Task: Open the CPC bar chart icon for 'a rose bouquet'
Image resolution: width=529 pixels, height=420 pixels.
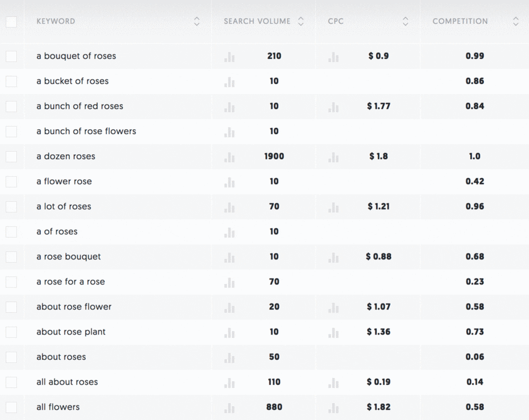Action: point(333,256)
